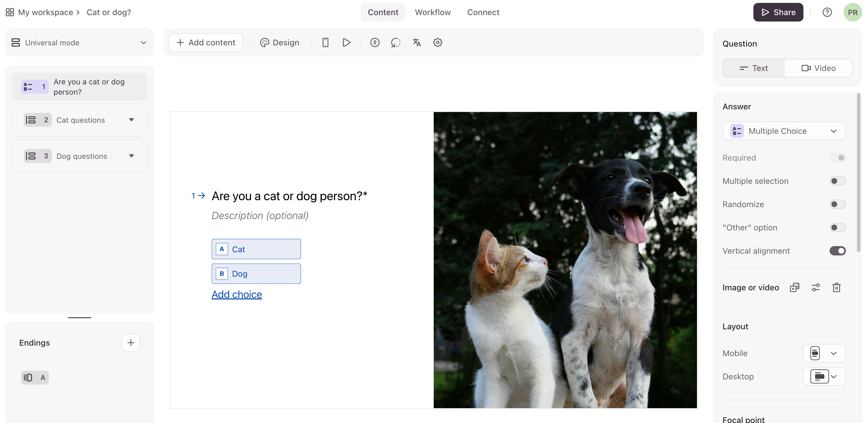Image resolution: width=868 pixels, height=423 pixels.
Task: Click the Add content button
Action: (x=206, y=42)
